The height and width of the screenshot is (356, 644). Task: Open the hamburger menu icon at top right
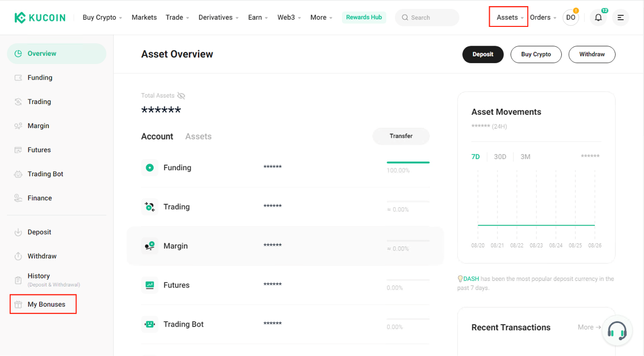coord(621,17)
